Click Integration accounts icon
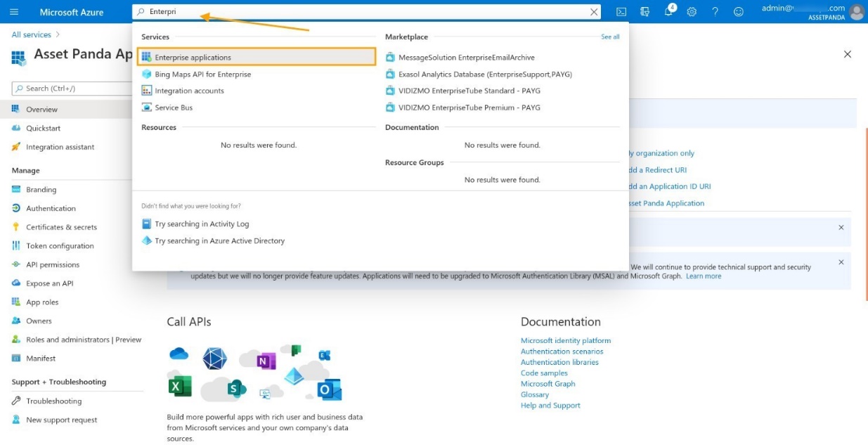Screen dimensions: 868x445 (147, 91)
